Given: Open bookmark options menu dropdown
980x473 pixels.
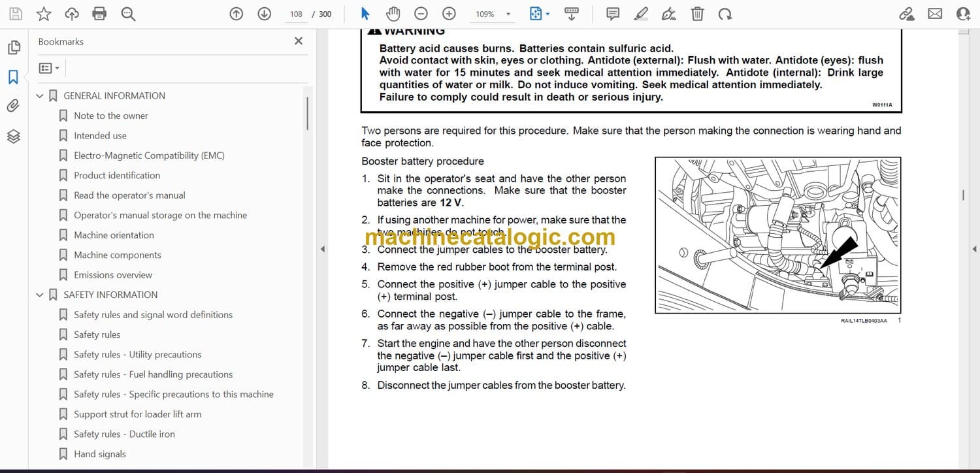Looking at the screenshot, I should (49, 68).
